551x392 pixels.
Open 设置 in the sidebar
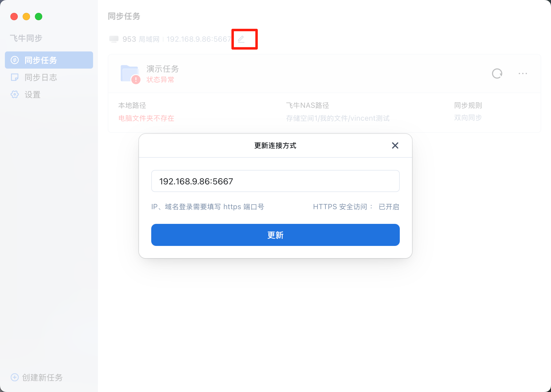coord(49,94)
